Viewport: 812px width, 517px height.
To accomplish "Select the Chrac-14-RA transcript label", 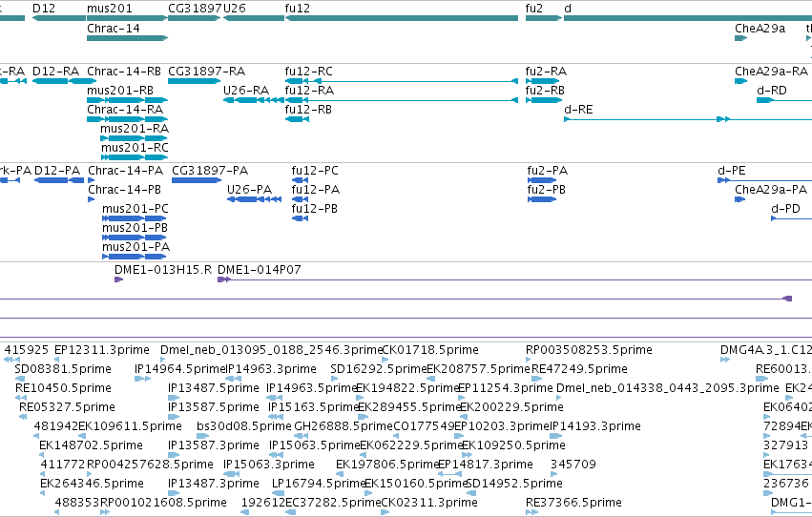I will (125, 110).
